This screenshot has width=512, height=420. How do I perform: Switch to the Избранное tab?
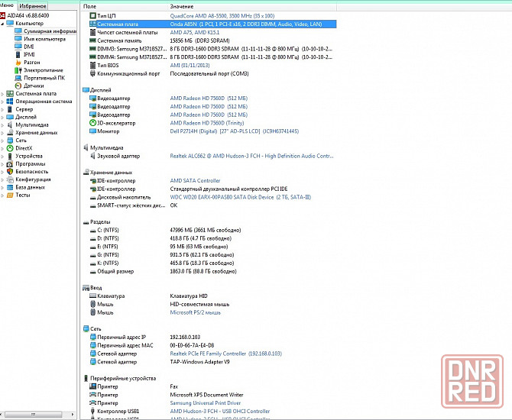pyautogui.click(x=33, y=6)
